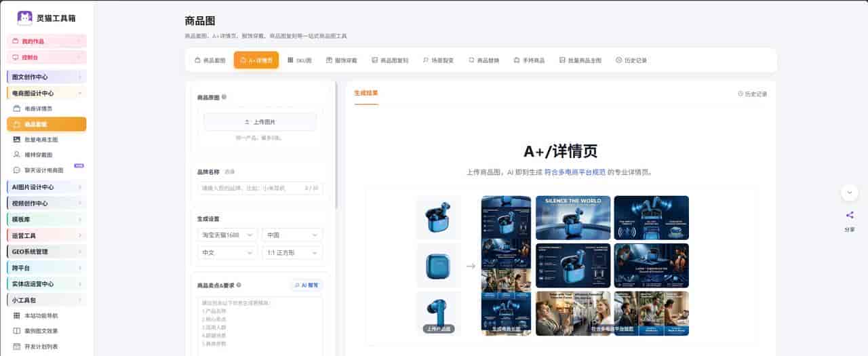Click the icon of the 商品图复刻 tab
Image resolution: width=868 pixels, height=356 pixels.
375,60
